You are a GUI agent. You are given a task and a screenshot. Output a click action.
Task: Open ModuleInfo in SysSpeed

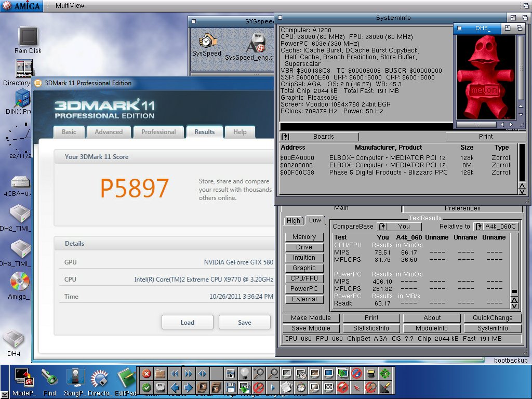click(432, 328)
